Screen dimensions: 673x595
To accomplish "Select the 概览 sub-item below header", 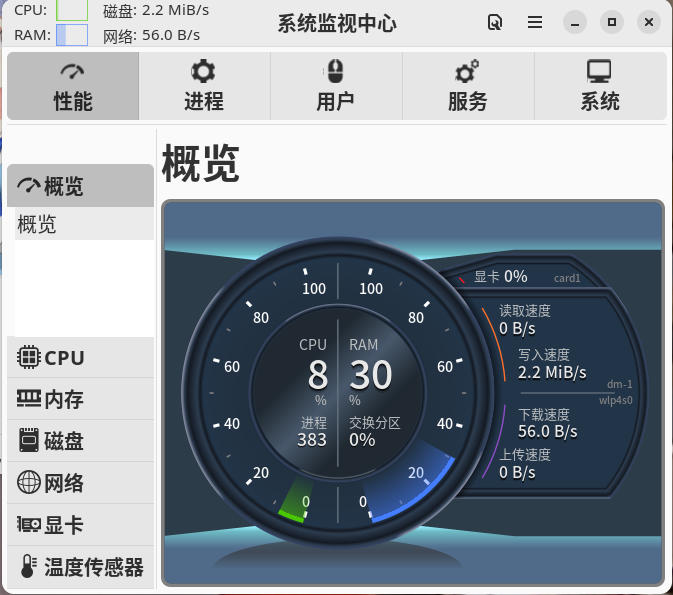I will 80,225.
